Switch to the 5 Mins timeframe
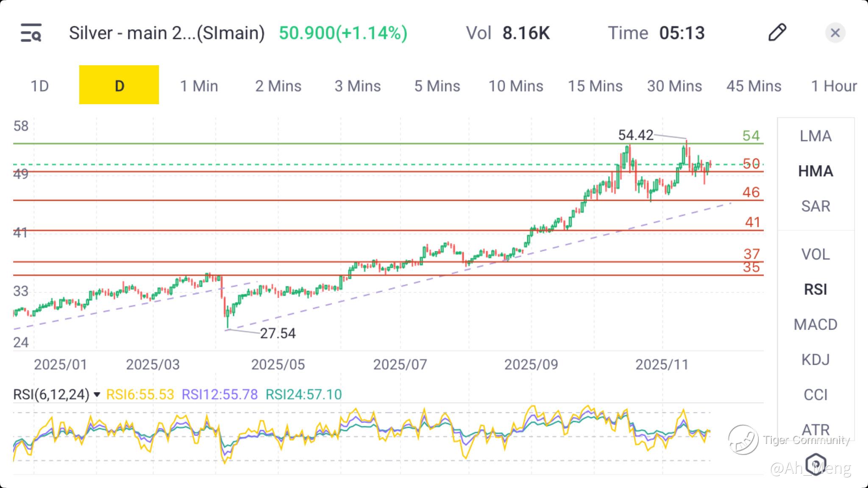Screen dimensions: 868x488 click(x=437, y=86)
